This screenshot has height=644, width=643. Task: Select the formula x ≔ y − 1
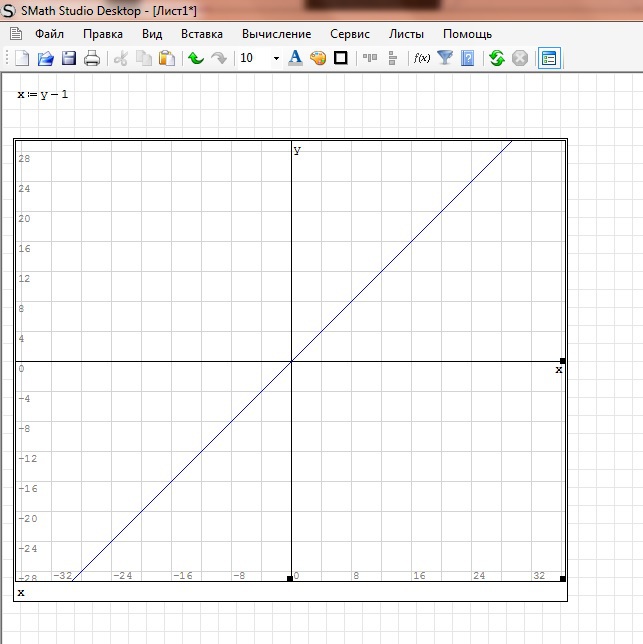[43, 95]
